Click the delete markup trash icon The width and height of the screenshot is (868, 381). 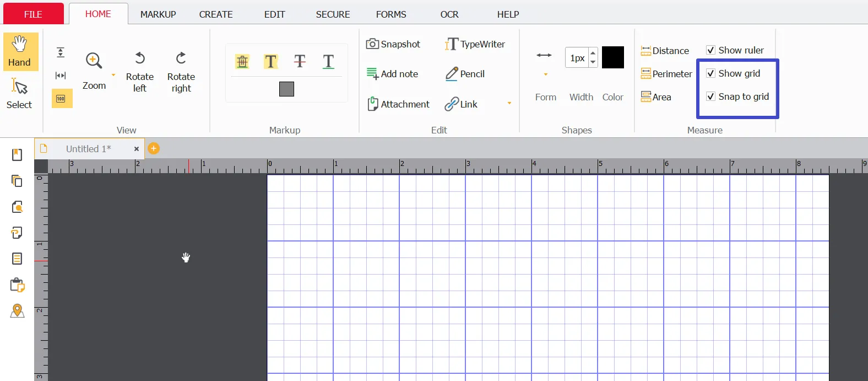pyautogui.click(x=242, y=61)
